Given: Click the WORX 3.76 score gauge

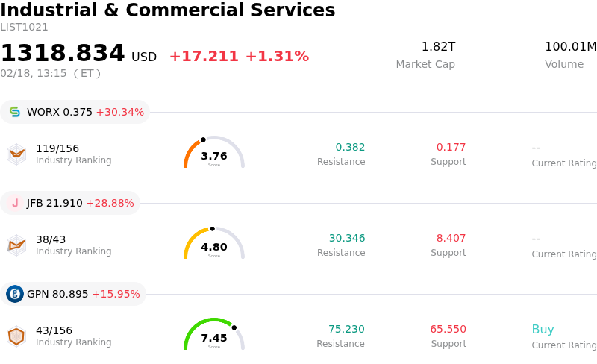Looking at the screenshot, I should tap(214, 154).
